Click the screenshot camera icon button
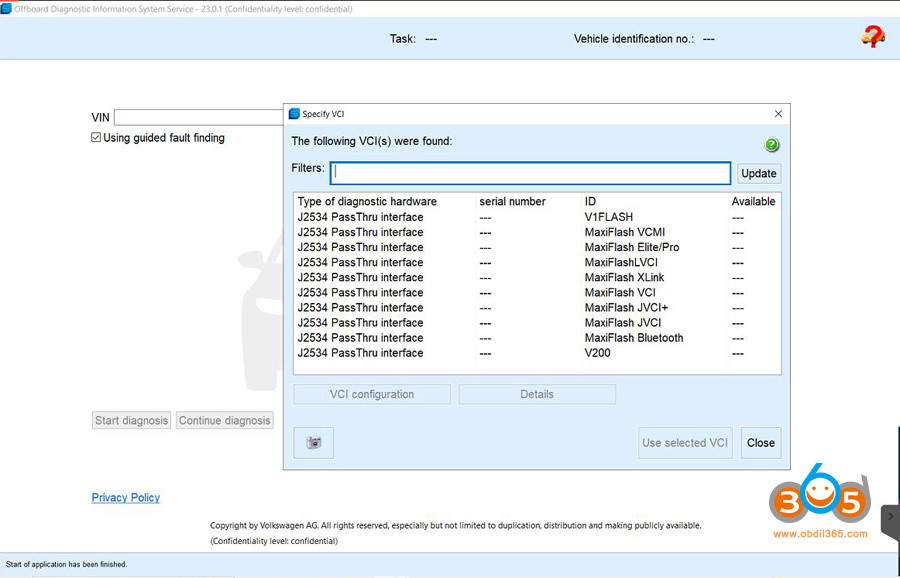The width and height of the screenshot is (900, 578). pyautogui.click(x=314, y=443)
